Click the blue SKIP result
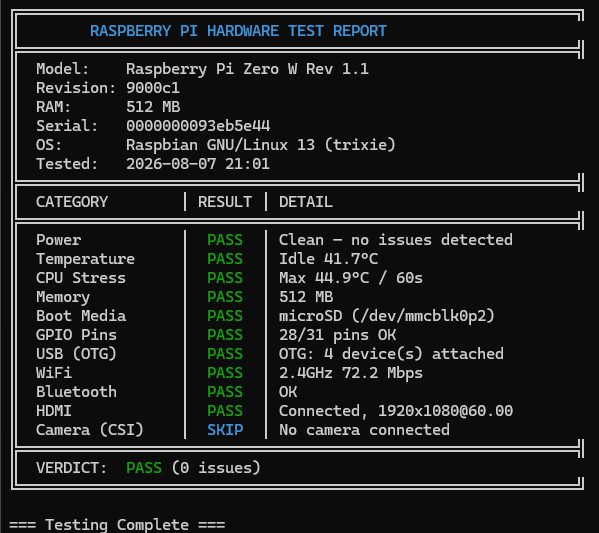This screenshot has height=533, width=599. (x=225, y=430)
